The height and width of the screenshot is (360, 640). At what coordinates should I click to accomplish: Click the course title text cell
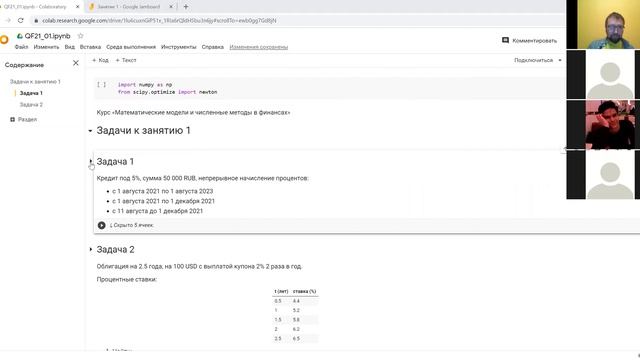[193, 112]
